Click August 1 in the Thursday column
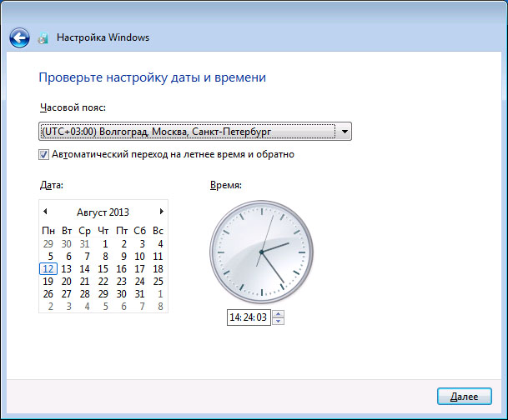The height and width of the screenshot is (420, 508). [103, 244]
